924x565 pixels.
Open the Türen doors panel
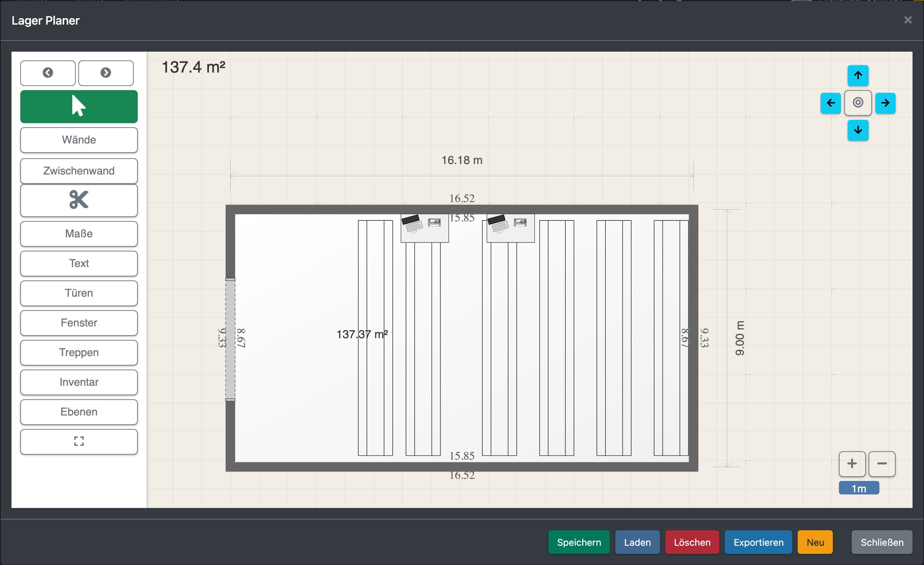coord(79,293)
